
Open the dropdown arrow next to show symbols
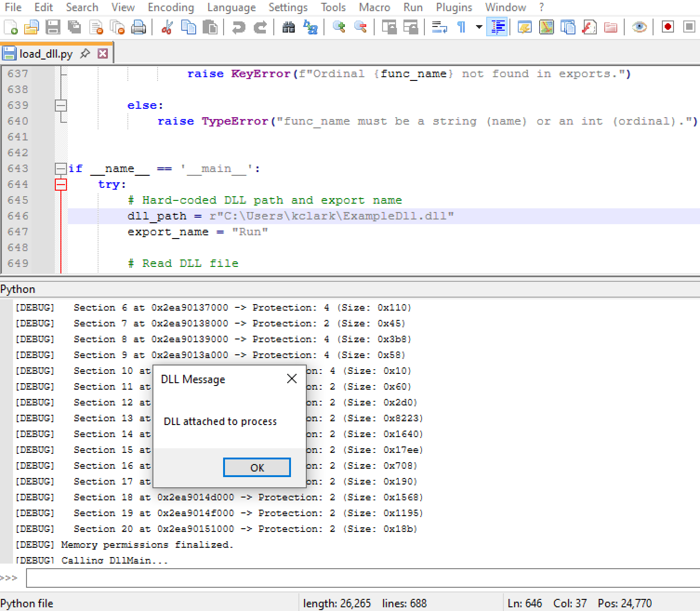[479, 27]
